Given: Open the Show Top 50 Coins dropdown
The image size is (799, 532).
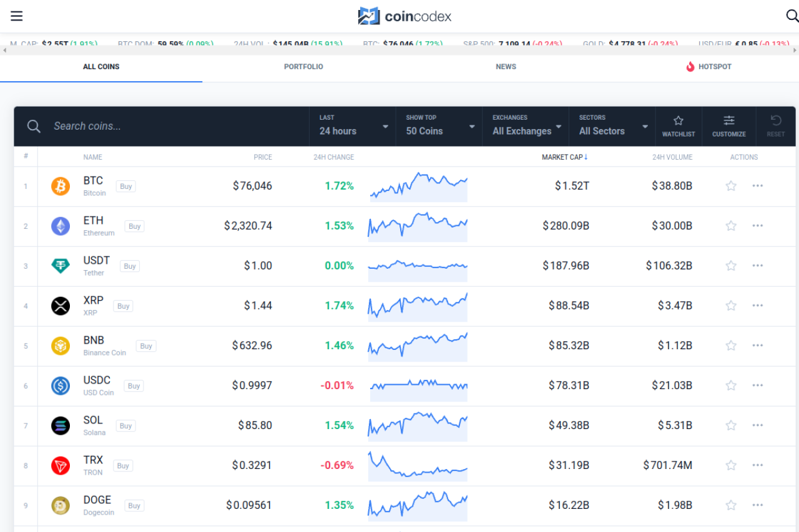Looking at the screenshot, I should (439, 126).
